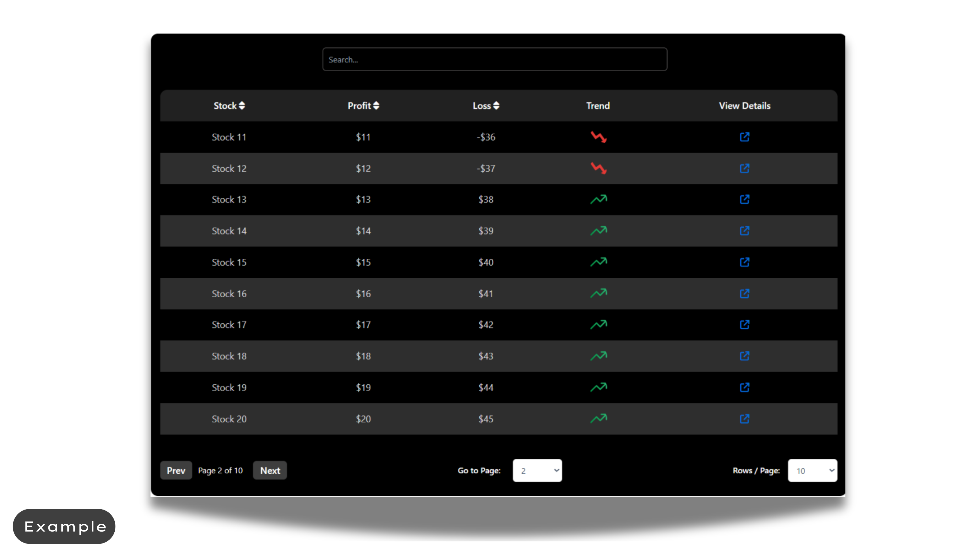Click the '$42' loss value

[486, 324]
